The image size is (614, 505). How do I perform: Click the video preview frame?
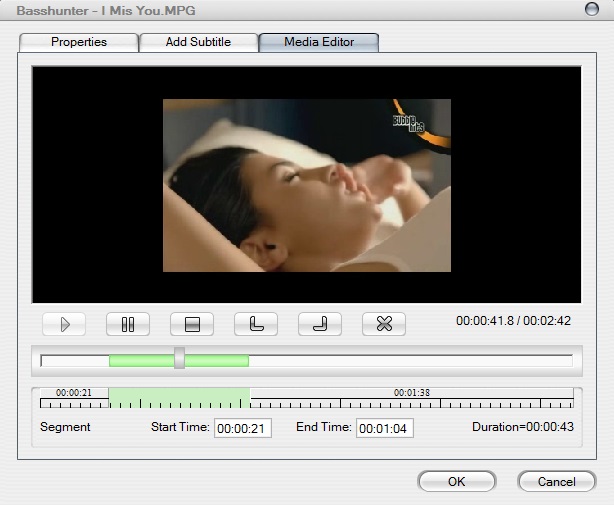point(307,185)
